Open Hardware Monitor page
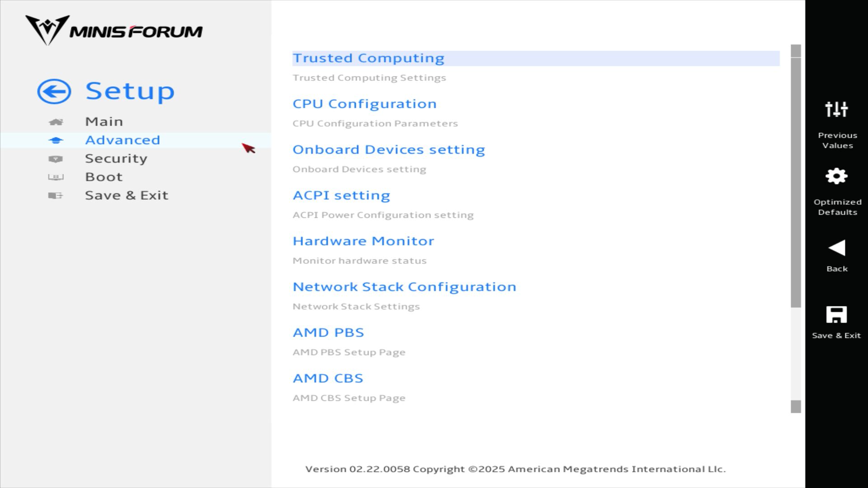This screenshot has height=488, width=868. pyautogui.click(x=363, y=241)
